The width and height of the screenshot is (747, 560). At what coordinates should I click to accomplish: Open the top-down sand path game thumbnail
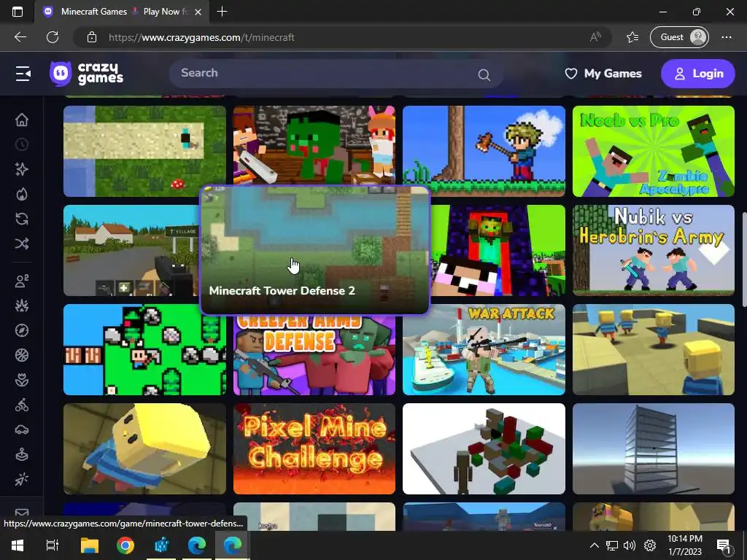[145, 151]
